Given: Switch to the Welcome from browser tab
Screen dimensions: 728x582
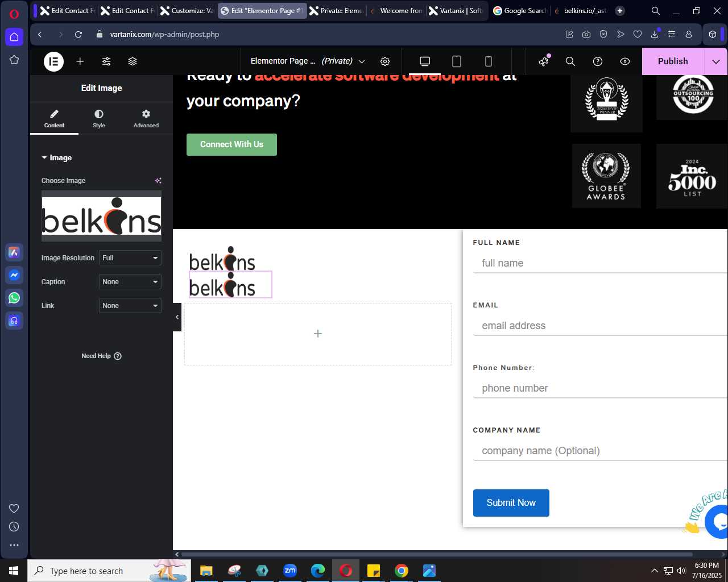Looking at the screenshot, I should pos(396,11).
